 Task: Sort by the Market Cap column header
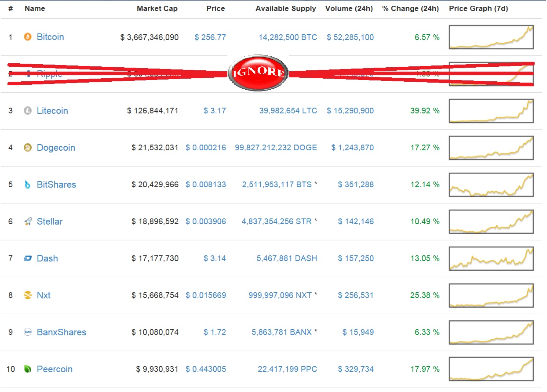157,8
